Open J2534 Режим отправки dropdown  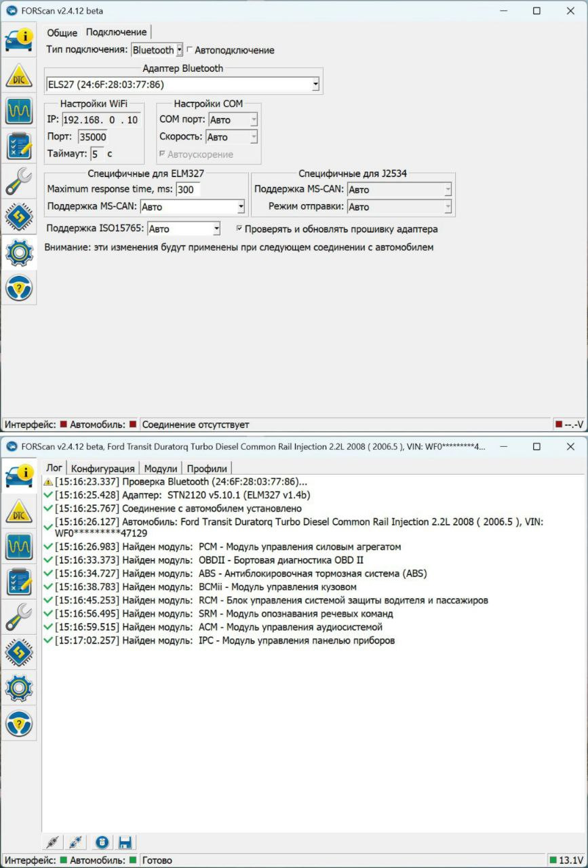click(399, 207)
